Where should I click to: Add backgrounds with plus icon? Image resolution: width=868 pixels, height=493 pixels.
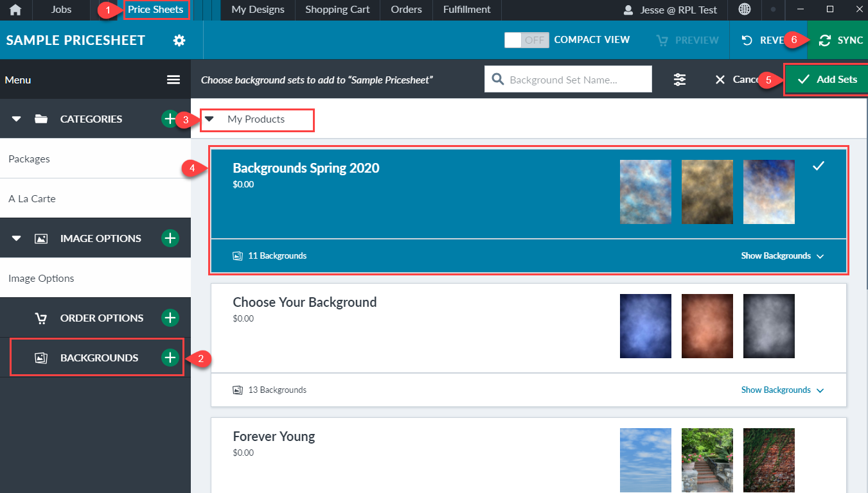click(x=170, y=358)
